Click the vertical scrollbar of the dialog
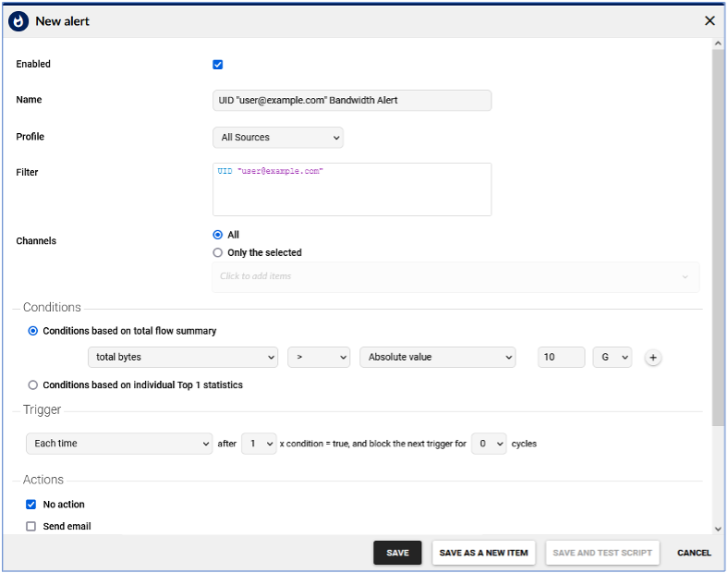Viewport: 728px width, 573px height. [718, 231]
